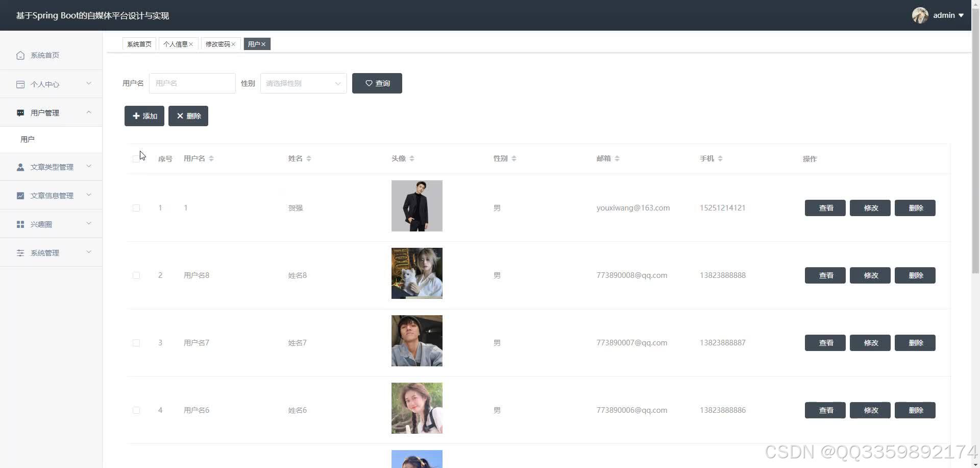Close the 修改密码 tab with its X
Screen dimensions: 980x468
click(x=233, y=44)
